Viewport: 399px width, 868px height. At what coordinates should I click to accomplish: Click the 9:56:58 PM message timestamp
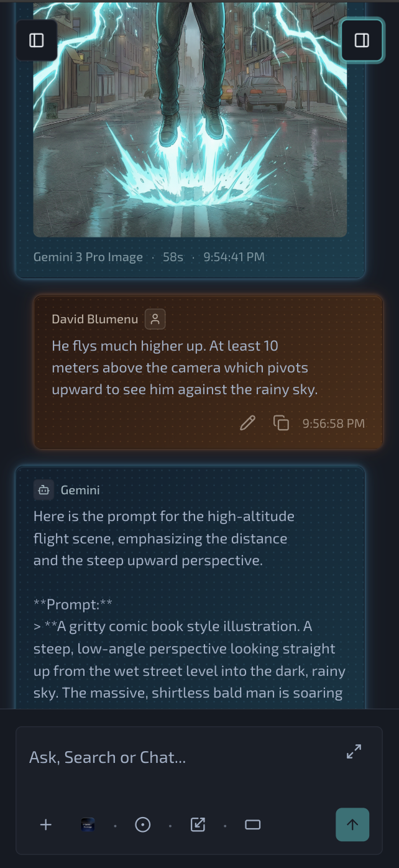tap(333, 423)
